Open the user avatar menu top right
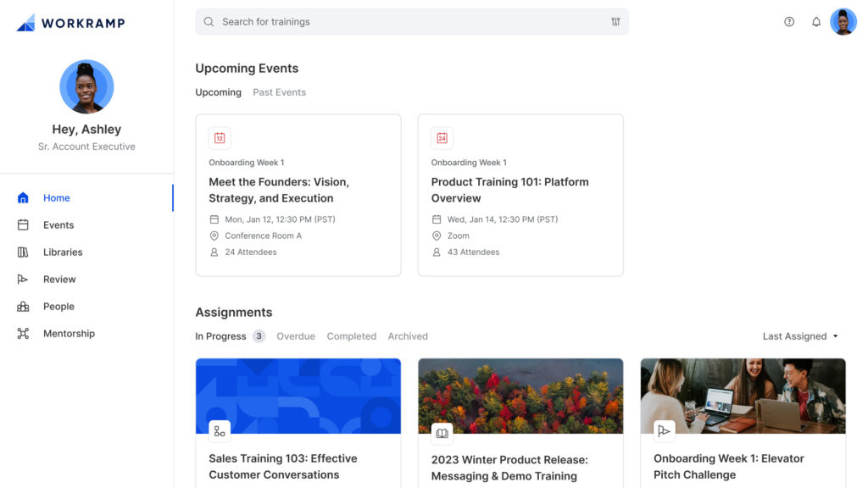 coord(843,21)
